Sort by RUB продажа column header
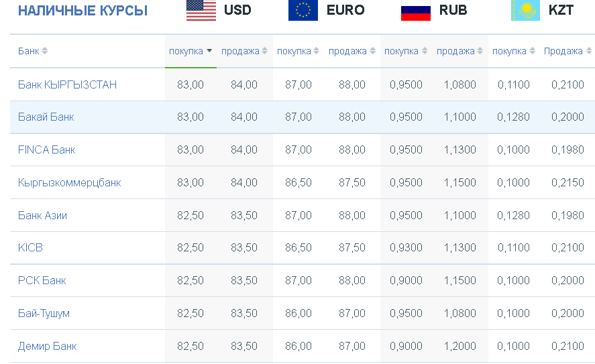 459,51
